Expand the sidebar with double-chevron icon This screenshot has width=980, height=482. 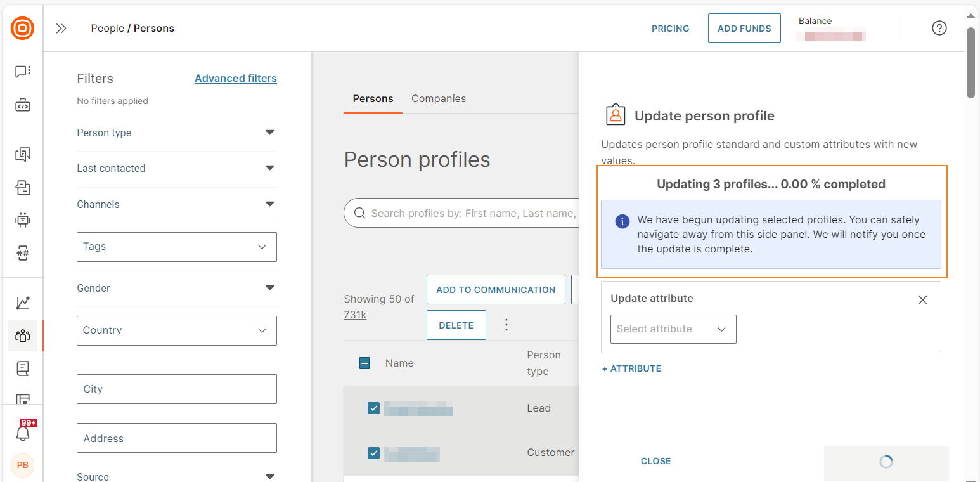tap(61, 28)
